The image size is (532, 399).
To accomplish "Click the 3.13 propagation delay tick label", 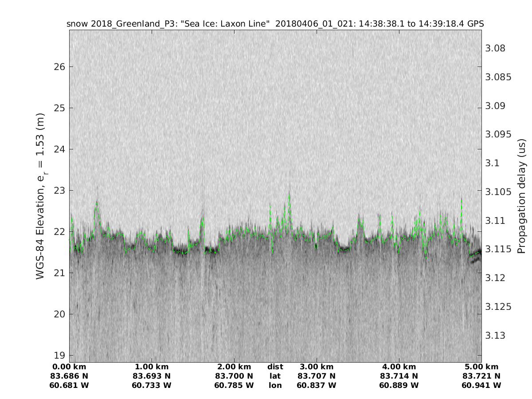I will click(x=495, y=335).
